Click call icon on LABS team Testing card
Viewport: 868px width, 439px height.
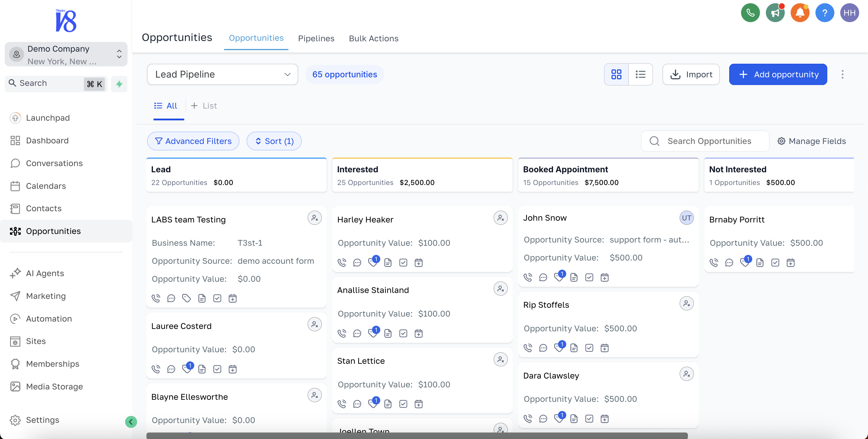(156, 298)
